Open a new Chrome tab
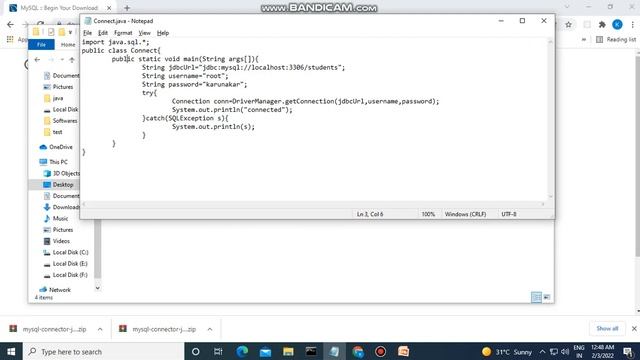This screenshot has height=360, width=640. point(127,8)
